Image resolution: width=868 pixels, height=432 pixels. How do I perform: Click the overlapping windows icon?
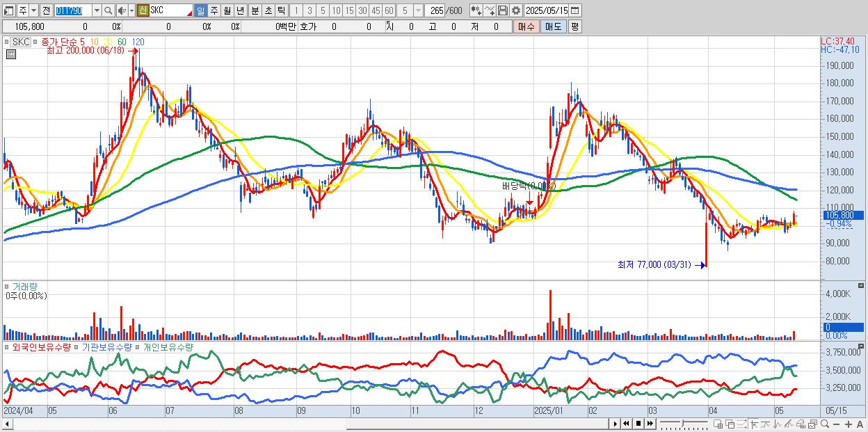[730, 424]
